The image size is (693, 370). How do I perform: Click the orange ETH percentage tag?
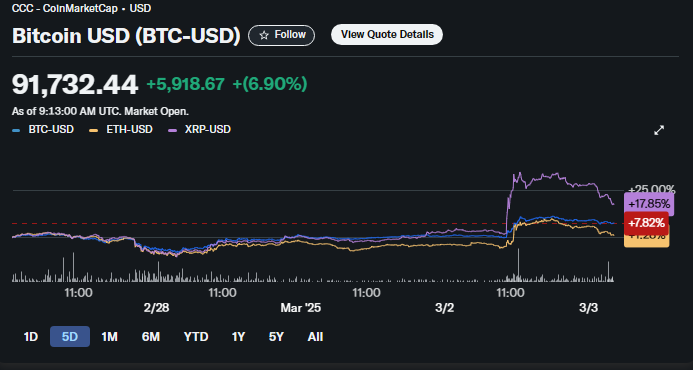point(646,240)
